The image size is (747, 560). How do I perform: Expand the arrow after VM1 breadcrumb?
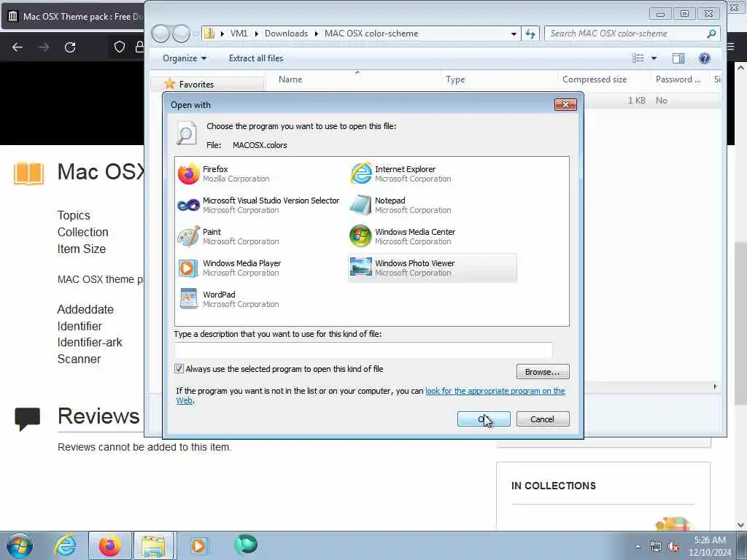[x=256, y=34]
